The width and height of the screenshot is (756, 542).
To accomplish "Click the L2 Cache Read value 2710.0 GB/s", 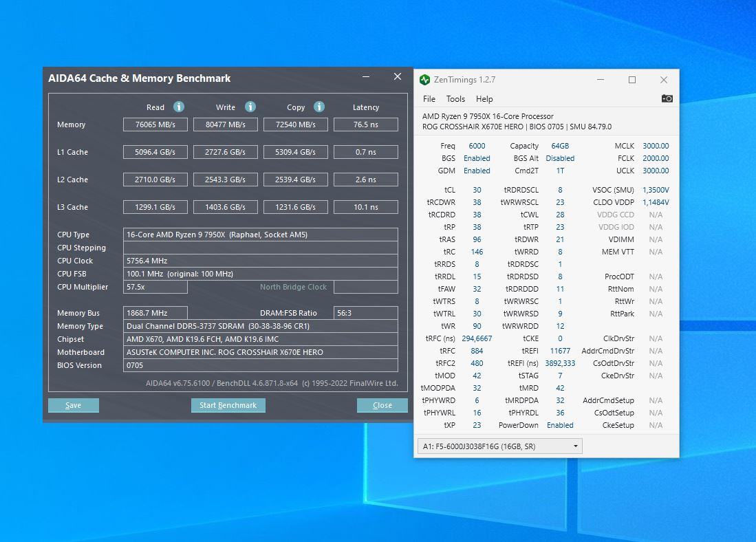I will (x=155, y=180).
